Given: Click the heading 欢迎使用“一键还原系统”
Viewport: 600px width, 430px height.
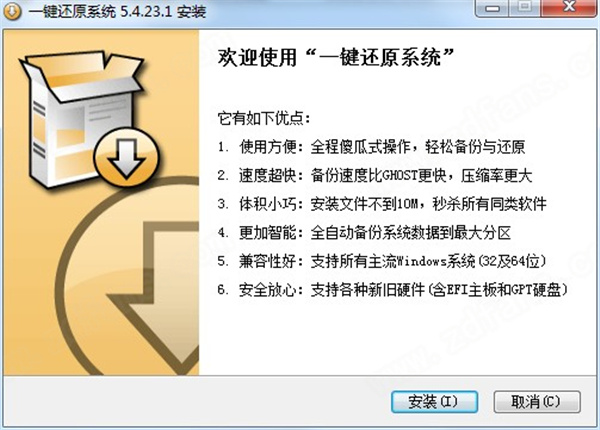Looking at the screenshot, I should coord(336,58).
